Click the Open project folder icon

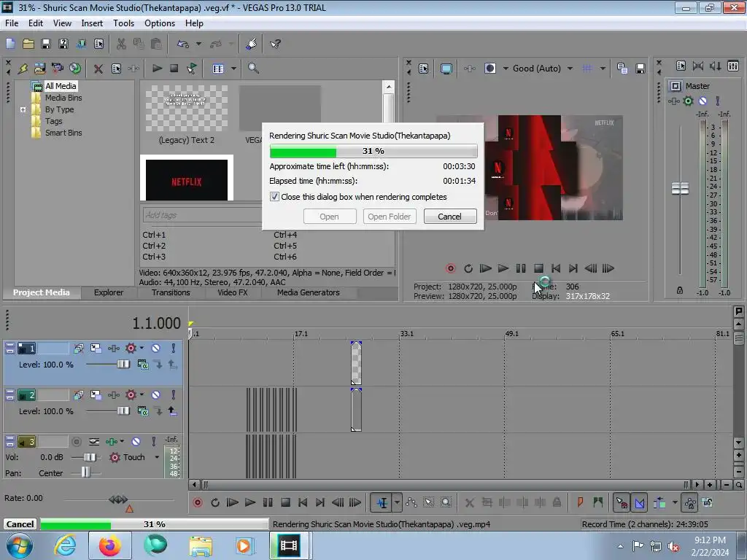point(28,44)
